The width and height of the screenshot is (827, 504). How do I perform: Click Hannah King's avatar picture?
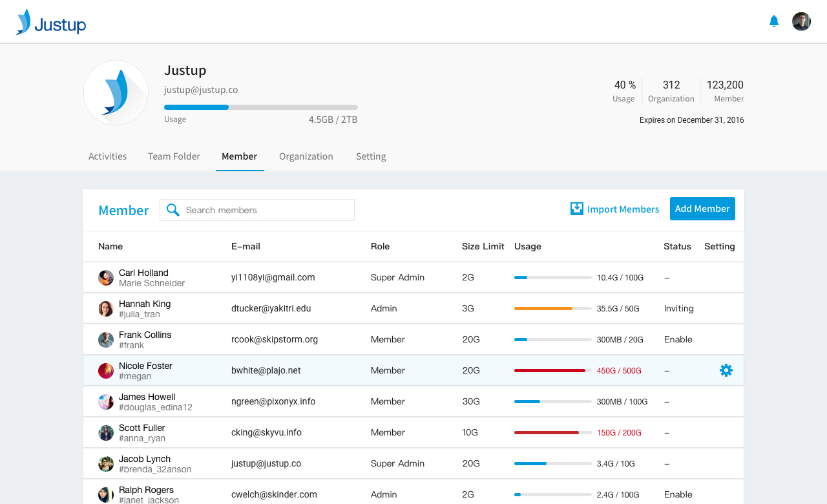pyautogui.click(x=106, y=309)
